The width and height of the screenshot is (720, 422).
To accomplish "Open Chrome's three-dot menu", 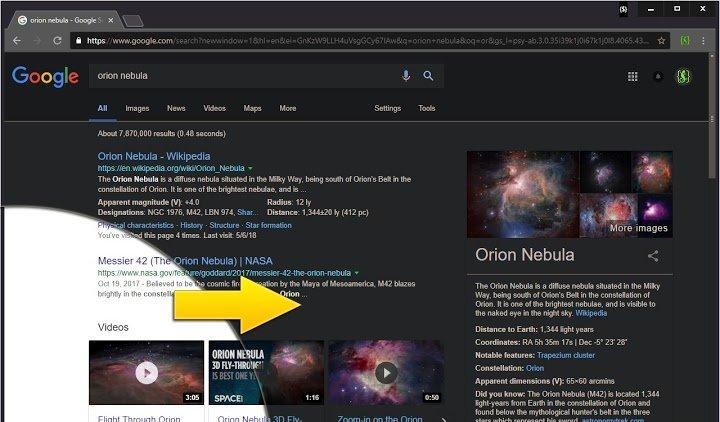I will point(703,40).
